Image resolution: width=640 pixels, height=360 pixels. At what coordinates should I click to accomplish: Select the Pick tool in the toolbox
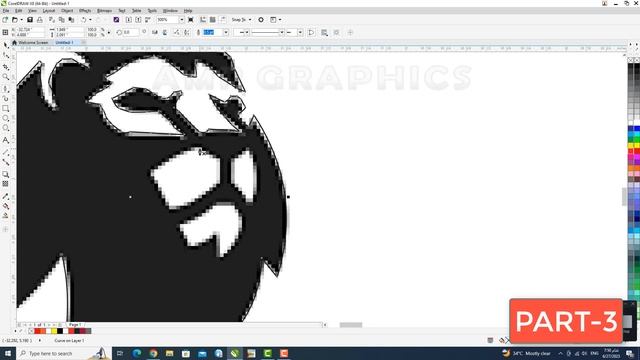(x=5, y=45)
